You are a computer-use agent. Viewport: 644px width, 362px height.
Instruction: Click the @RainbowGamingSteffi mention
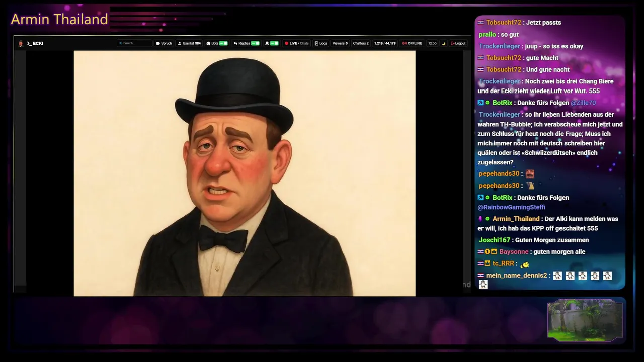[x=511, y=207]
